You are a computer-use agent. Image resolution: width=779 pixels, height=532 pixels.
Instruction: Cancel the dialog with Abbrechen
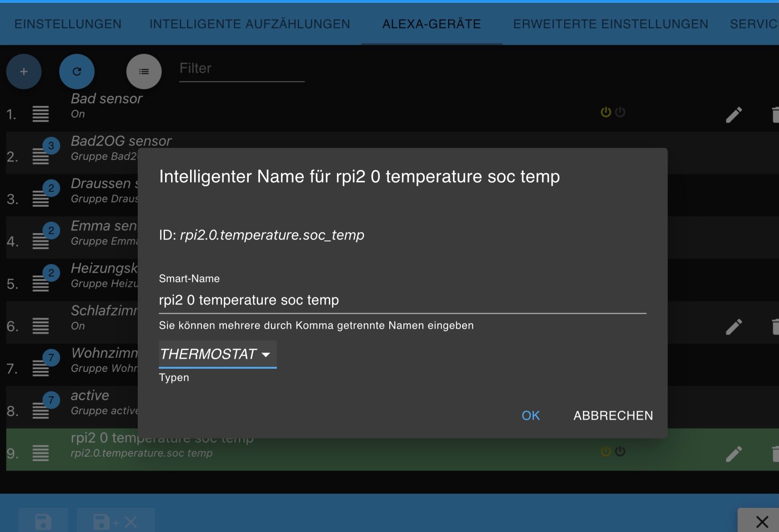pos(613,416)
